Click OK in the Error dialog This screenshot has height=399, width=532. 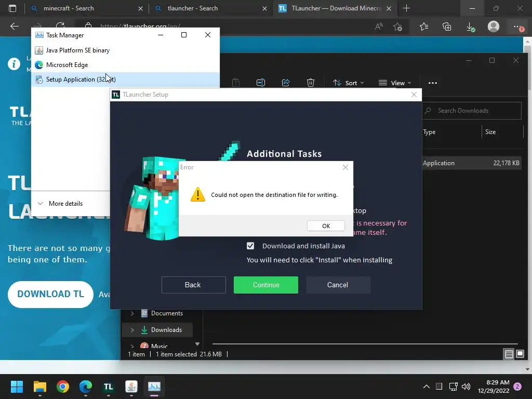click(326, 226)
